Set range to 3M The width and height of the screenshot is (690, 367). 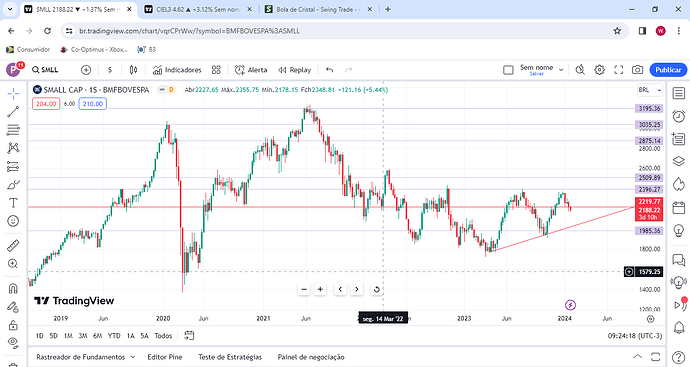(83, 336)
